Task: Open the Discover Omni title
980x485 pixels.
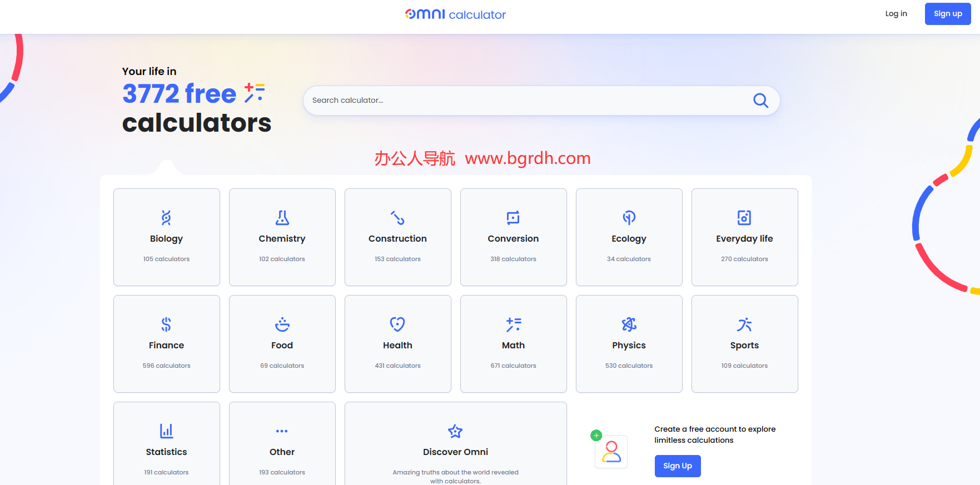Action: [455, 452]
